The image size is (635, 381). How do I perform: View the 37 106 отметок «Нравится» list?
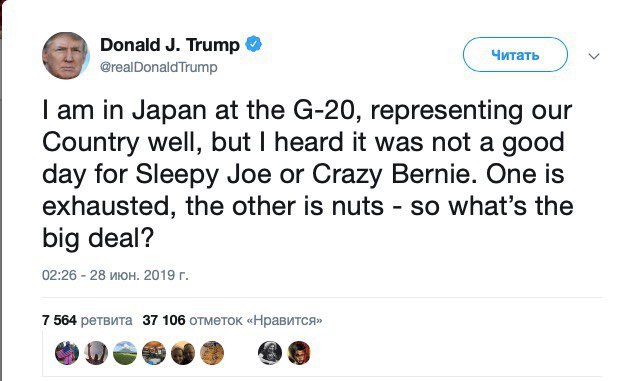tap(232, 320)
